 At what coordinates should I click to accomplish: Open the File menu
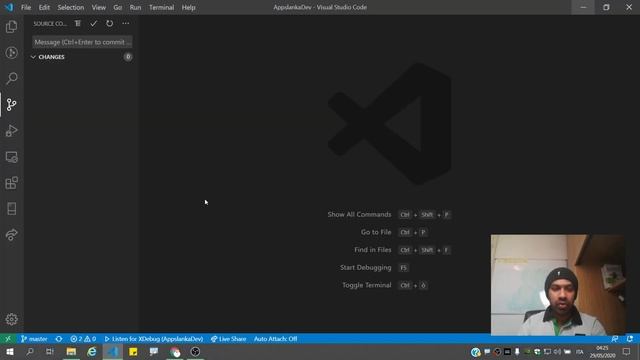pos(26,7)
